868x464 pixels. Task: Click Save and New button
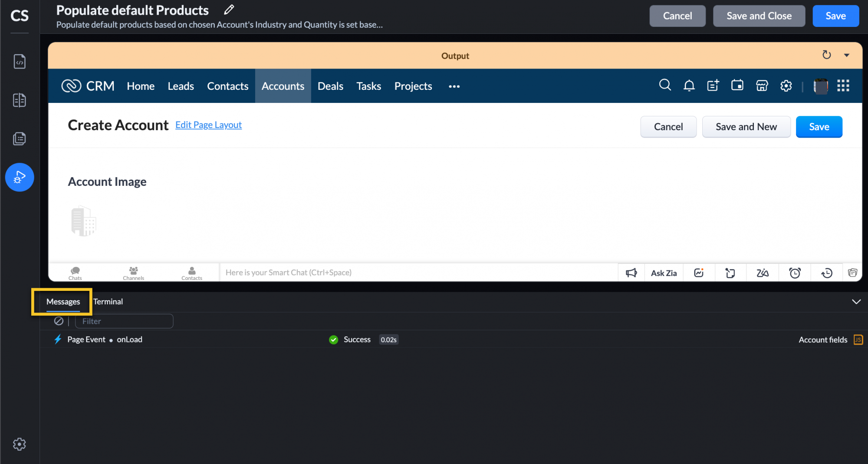coord(746,127)
